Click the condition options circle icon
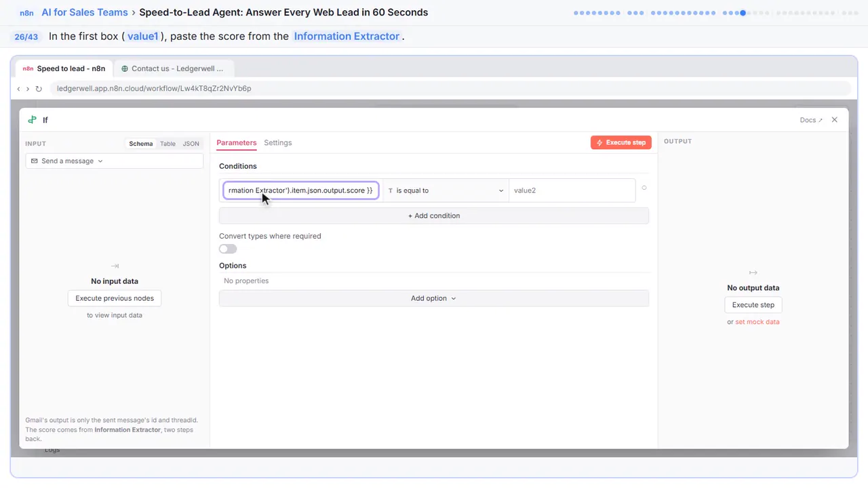 (644, 188)
